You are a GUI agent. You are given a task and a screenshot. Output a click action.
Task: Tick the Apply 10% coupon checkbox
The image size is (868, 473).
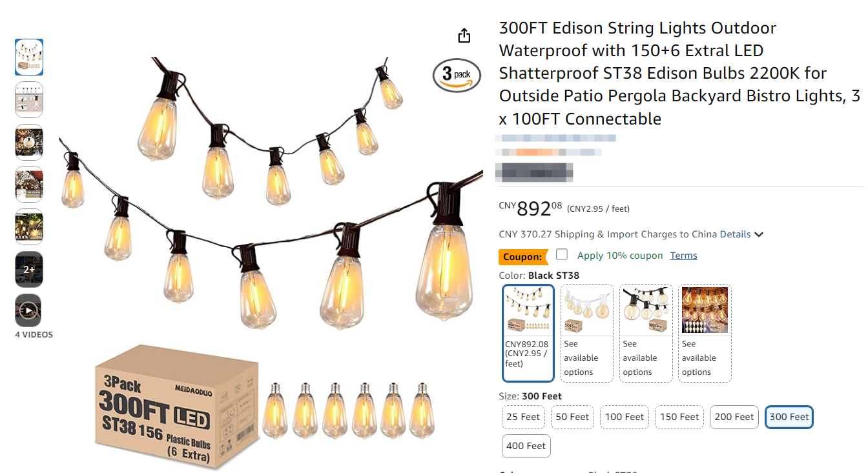[562, 255]
